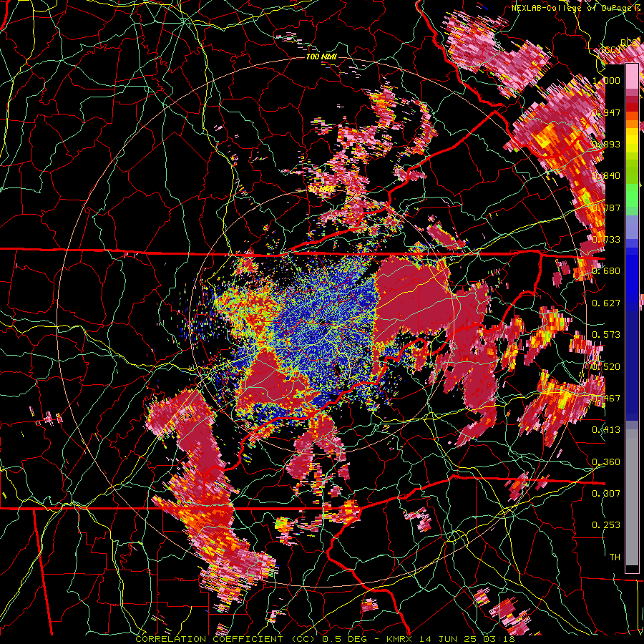The image size is (644, 644).
Task: Select the 0.307 legend value
Action: pos(607,494)
